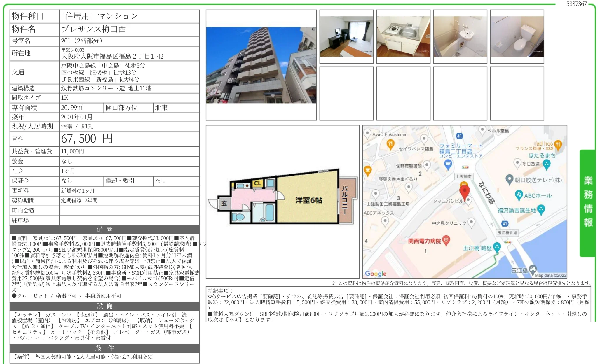Click the Asahi Broadcasting TV gray pin

pyautogui.click(x=509, y=179)
